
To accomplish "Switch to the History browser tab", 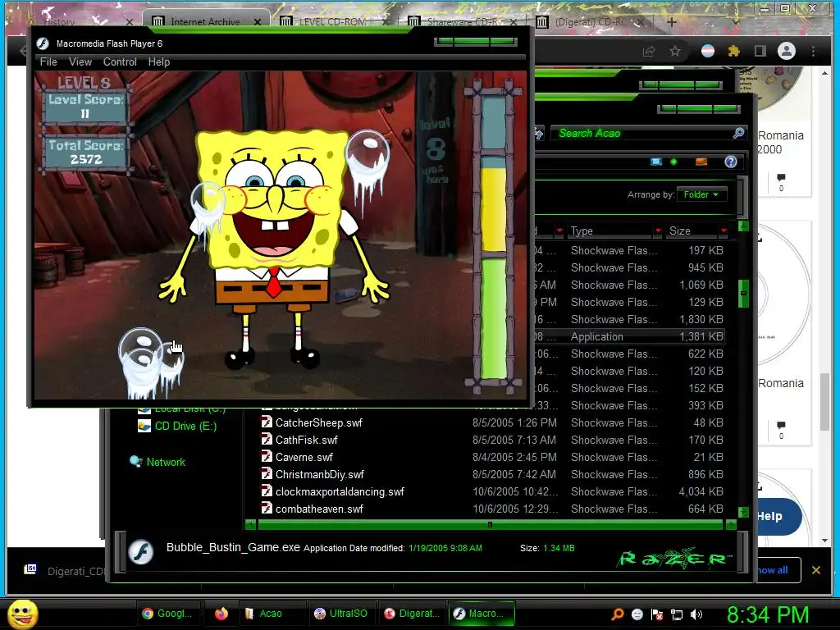I will [x=80, y=22].
